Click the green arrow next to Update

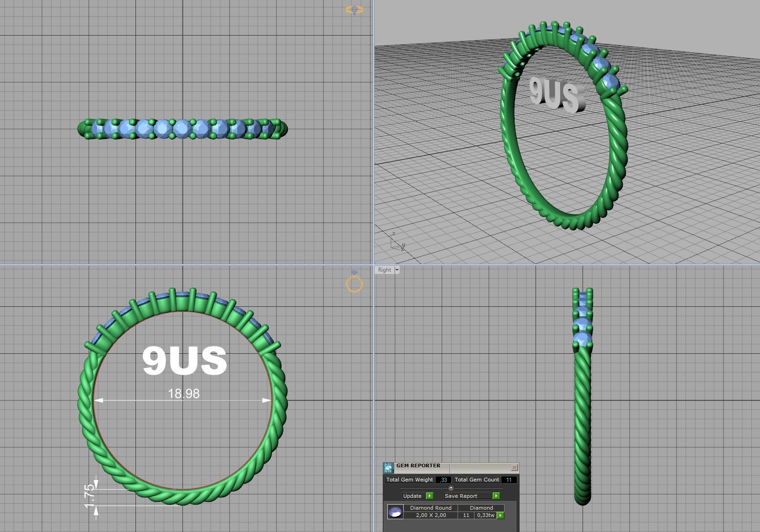pos(429,496)
